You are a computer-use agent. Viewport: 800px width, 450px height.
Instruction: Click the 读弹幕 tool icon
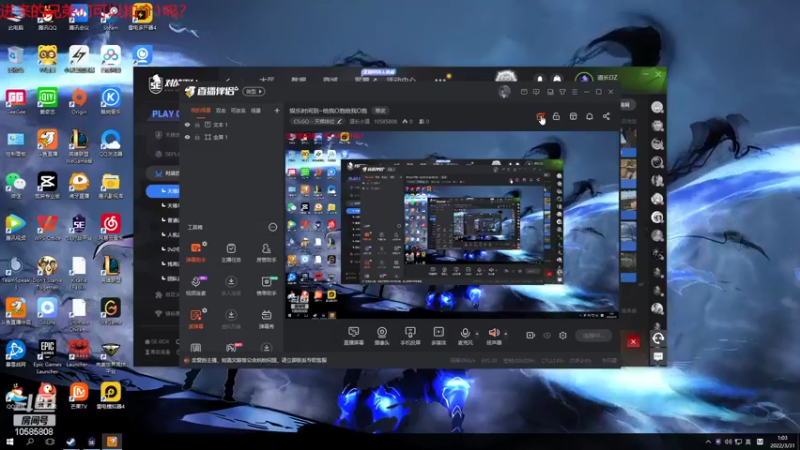click(196, 318)
